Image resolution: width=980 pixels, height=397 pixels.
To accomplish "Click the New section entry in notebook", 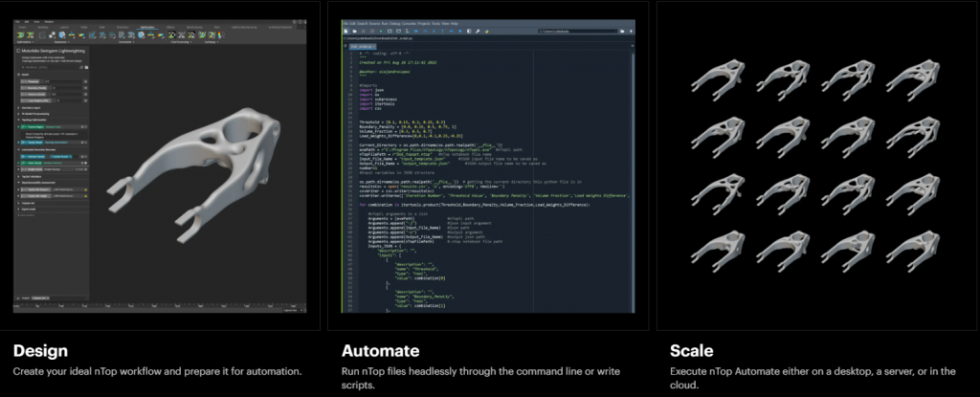I will (26, 215).
